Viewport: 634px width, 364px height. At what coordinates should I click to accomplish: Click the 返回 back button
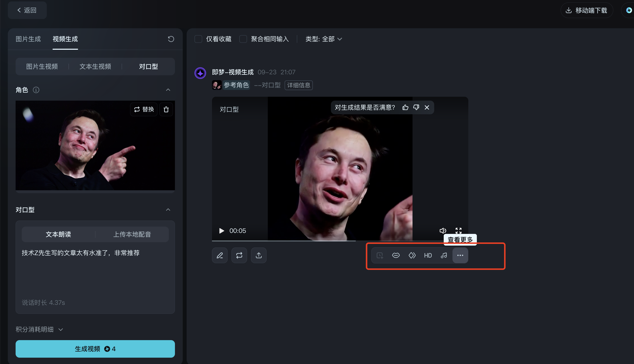(x=27, y=10)
